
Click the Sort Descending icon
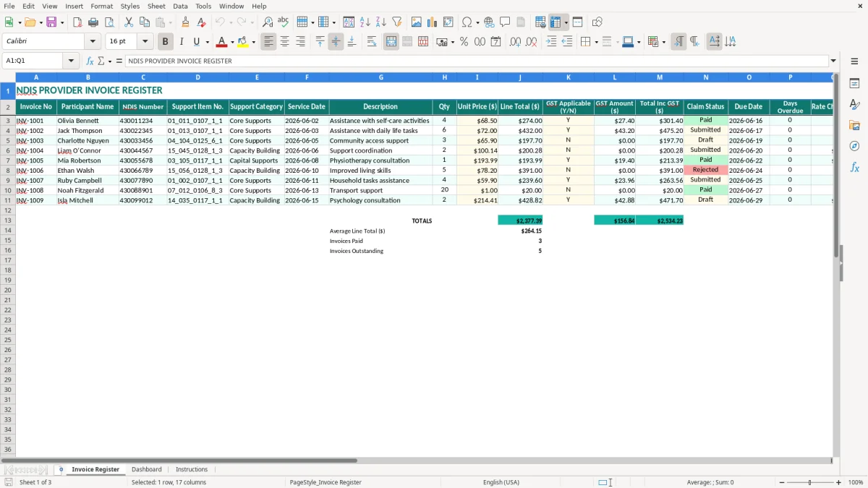click(381, 22)
